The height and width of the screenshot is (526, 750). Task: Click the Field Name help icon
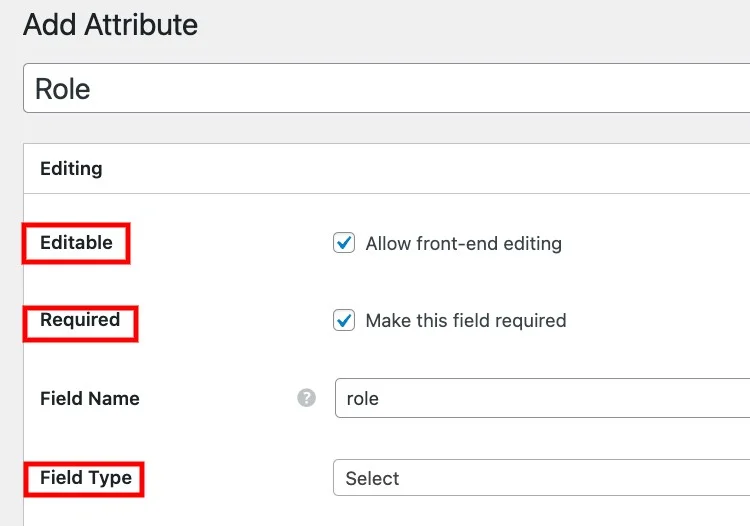[x=306, y=398]
